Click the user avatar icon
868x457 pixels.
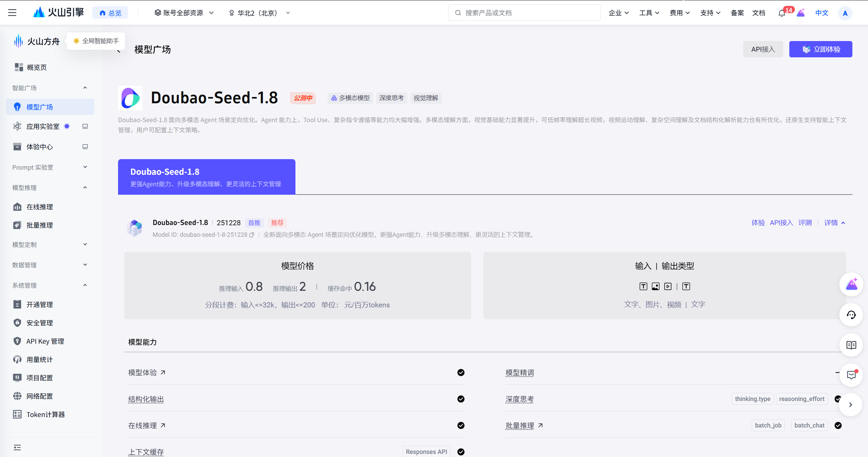pos(845,13)
